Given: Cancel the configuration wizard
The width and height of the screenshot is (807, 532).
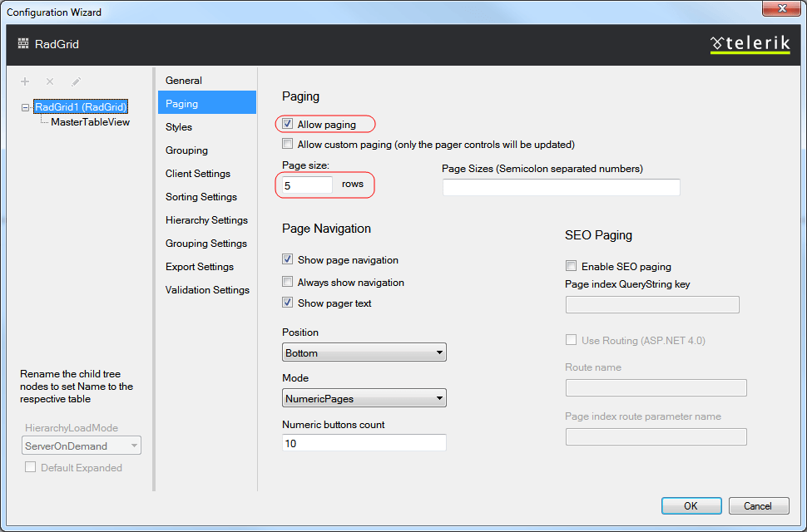Looking at the screenshot, I should click(x=758, y=505).
